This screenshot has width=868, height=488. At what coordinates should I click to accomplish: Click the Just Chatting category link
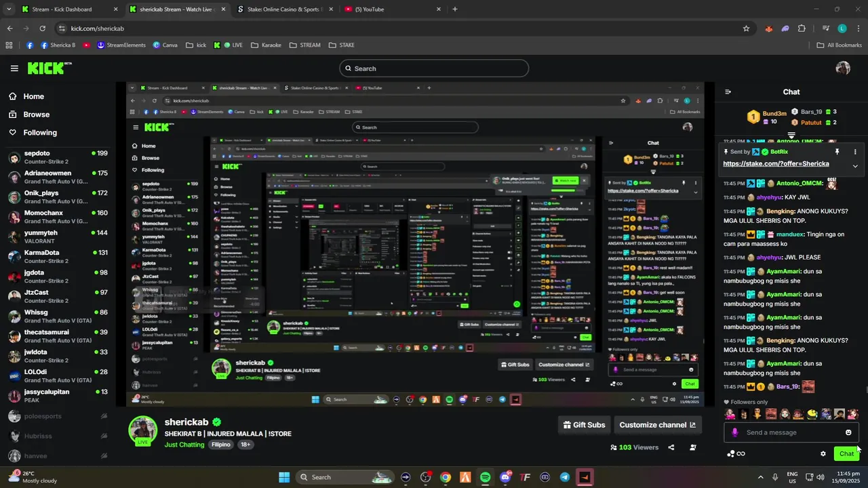[184, 445]
